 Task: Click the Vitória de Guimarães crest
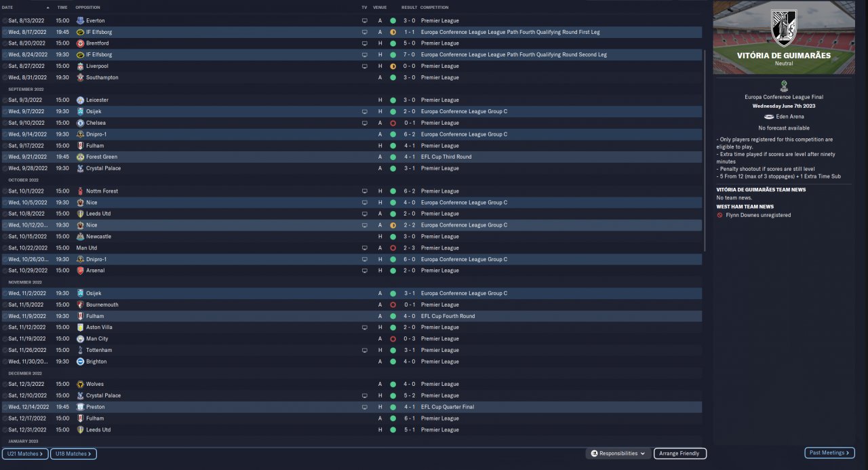(784, 27)
